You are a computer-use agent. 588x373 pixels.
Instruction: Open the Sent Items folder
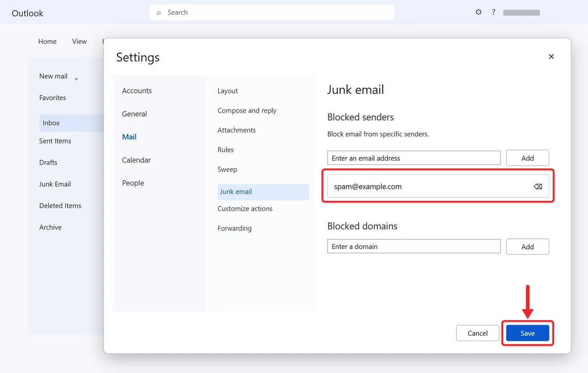tap(55, 141)
